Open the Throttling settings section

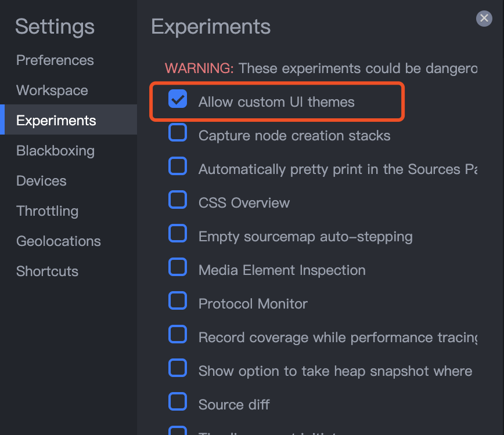coord(47,211)
